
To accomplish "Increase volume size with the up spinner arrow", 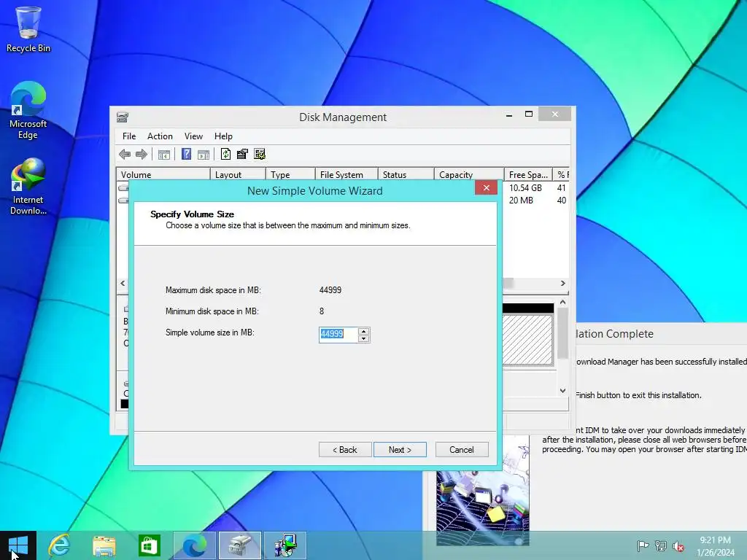I will [363, 331].
